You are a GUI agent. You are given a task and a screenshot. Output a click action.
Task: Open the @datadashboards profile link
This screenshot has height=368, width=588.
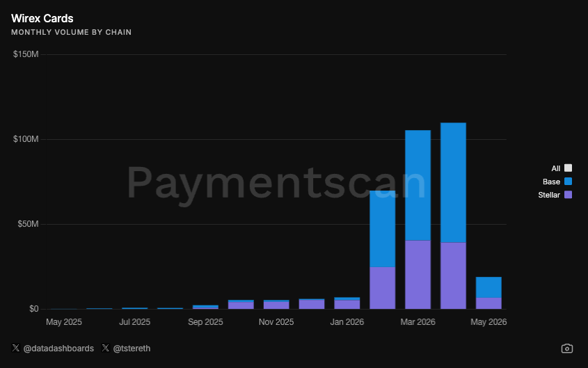(x=58, y=349)
